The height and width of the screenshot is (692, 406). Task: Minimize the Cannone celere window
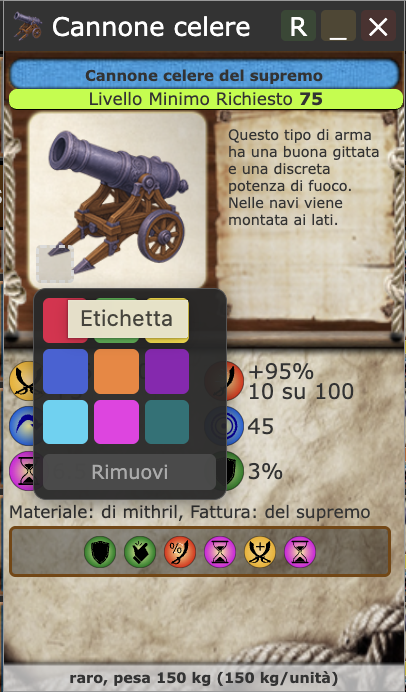coord(338,26)
